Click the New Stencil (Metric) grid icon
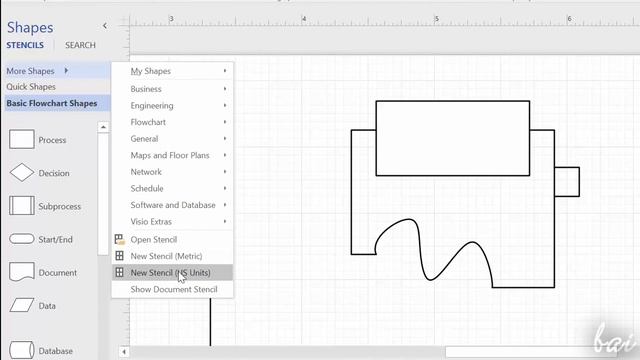Viewport: 640px width, 360px height. [119, 256]
